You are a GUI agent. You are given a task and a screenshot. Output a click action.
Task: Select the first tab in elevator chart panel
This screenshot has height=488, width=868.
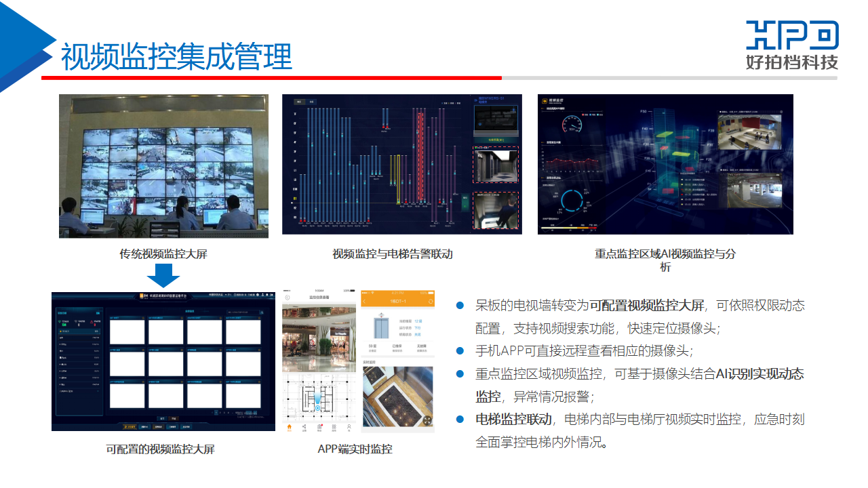coord(299,102)
